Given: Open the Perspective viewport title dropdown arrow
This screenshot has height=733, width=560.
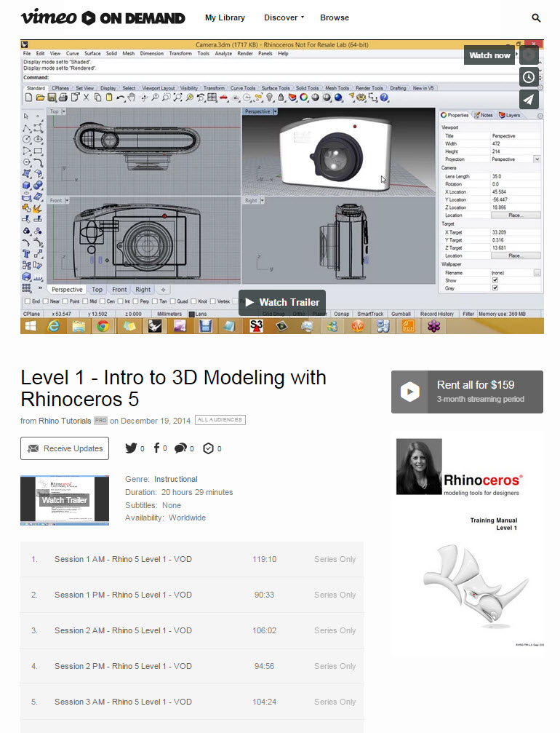Looking at the screenshot, I should pos(275,111).
